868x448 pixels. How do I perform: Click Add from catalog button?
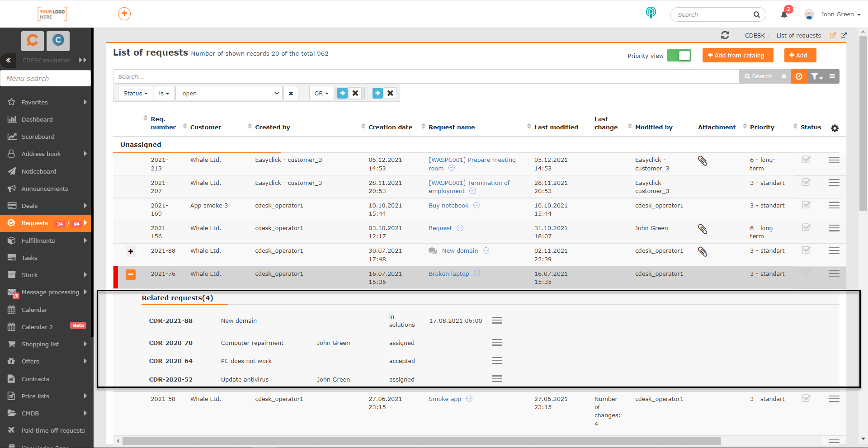(738, 55)
